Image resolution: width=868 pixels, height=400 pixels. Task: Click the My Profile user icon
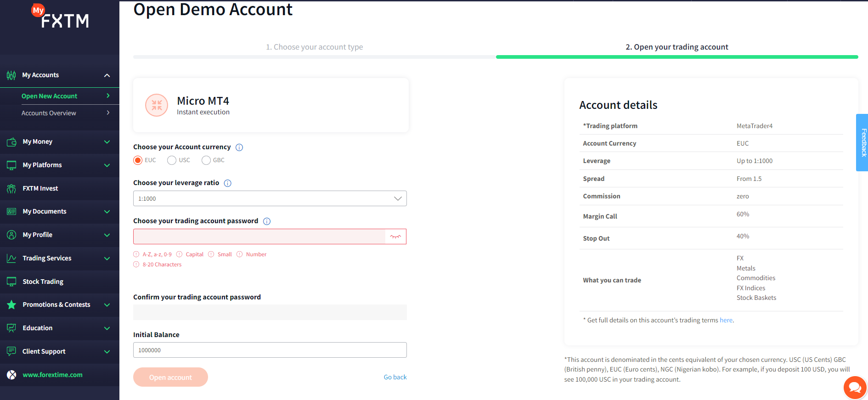11,235
